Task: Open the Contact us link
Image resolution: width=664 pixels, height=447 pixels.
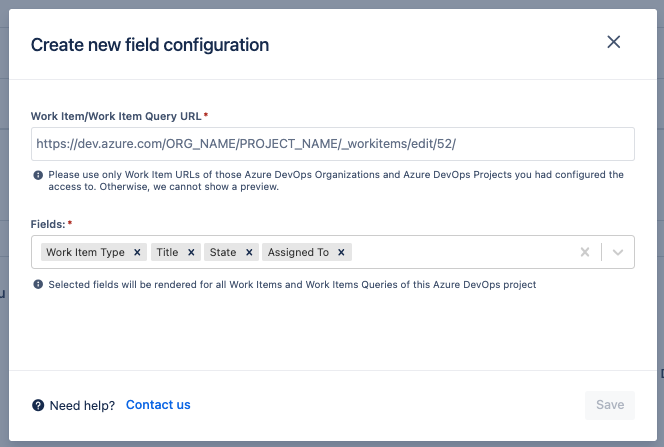Action: point(158,405)
